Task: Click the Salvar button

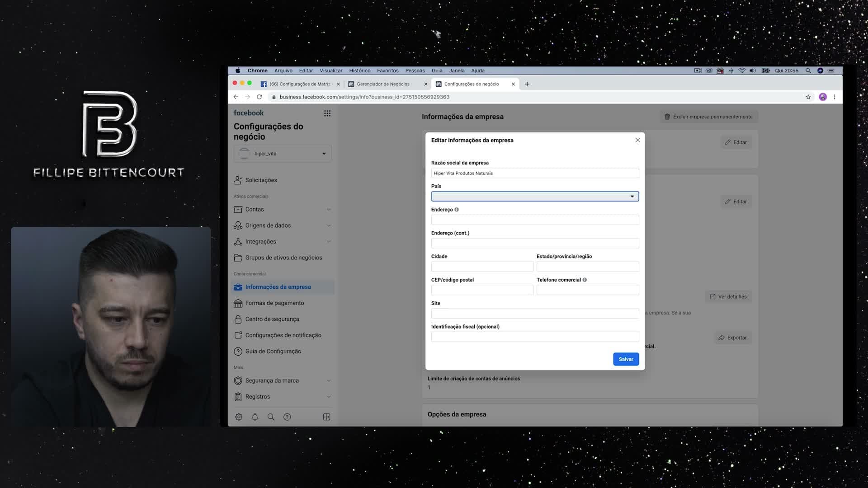Action: tap(626, 359)
